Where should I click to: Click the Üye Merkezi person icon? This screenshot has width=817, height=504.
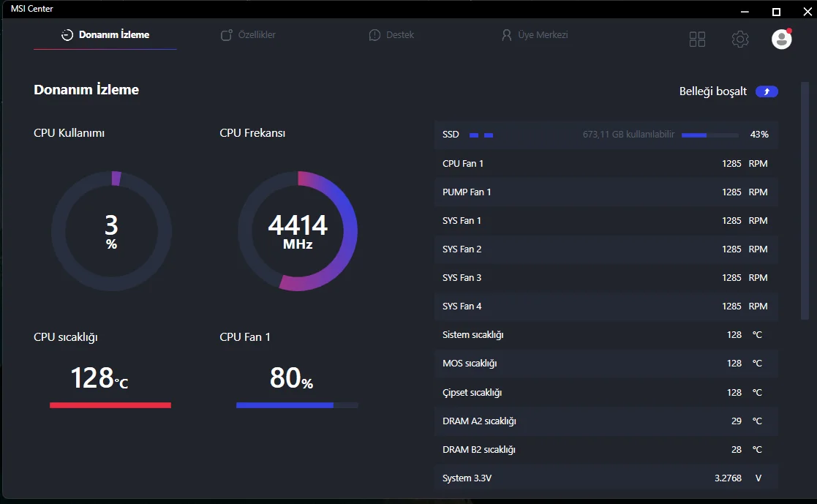[x=506, y=35]
